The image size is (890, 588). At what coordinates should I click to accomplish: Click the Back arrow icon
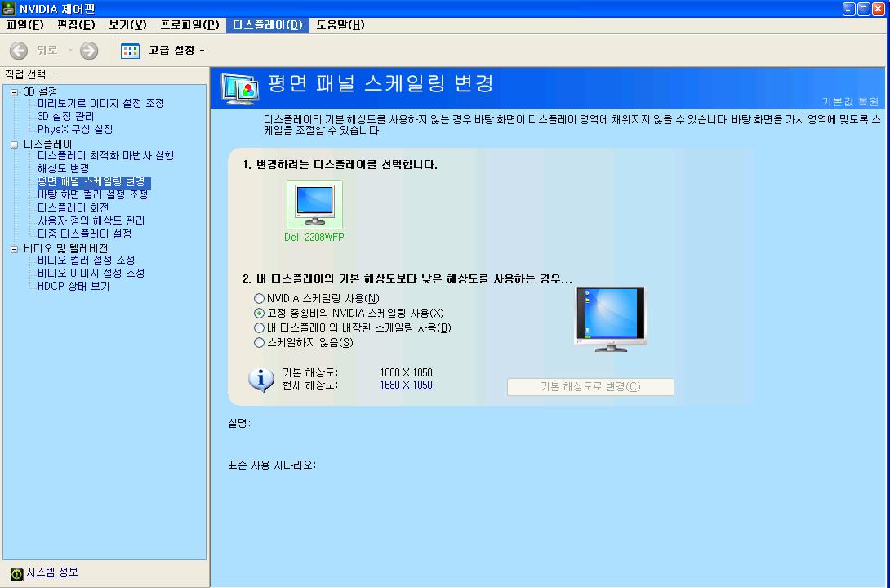[x=18, y=51]
